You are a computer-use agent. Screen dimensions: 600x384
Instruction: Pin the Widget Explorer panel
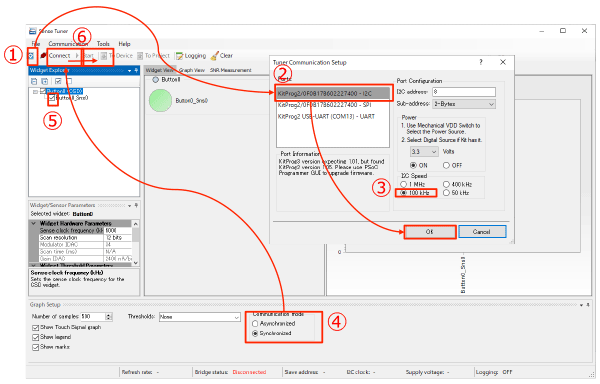click(136, 70)
